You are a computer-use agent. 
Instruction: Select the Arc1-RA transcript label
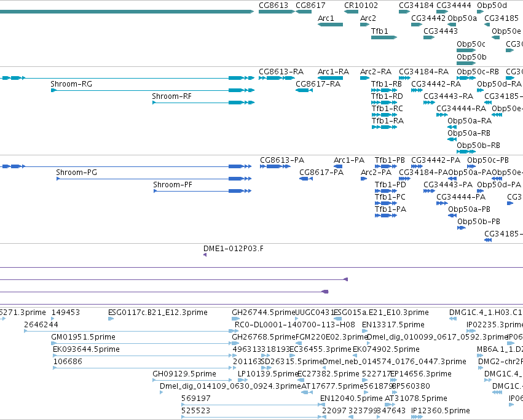333,72
